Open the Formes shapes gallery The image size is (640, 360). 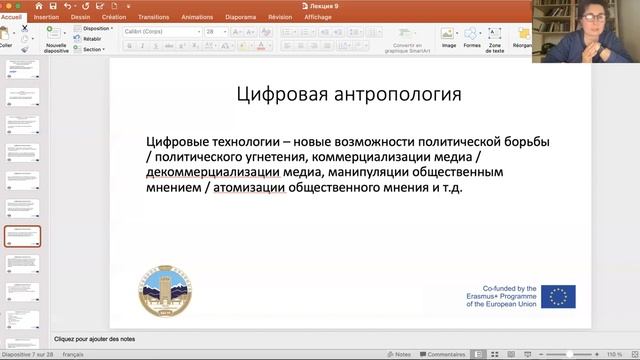[x=472, y=37]
